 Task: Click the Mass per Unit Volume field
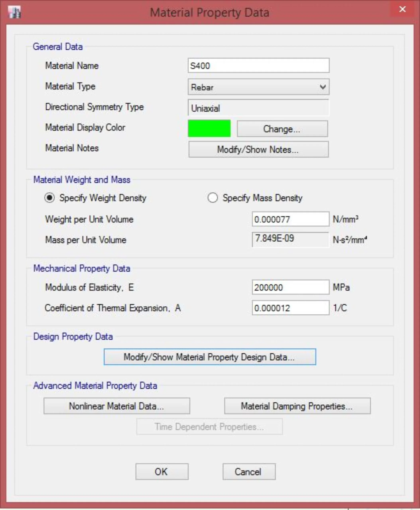click(290, 239)
